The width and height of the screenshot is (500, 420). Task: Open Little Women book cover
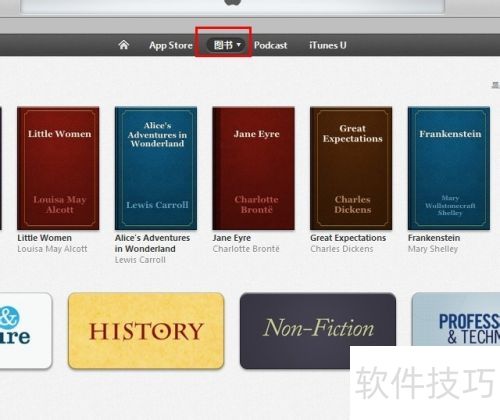tap(58, 168)
